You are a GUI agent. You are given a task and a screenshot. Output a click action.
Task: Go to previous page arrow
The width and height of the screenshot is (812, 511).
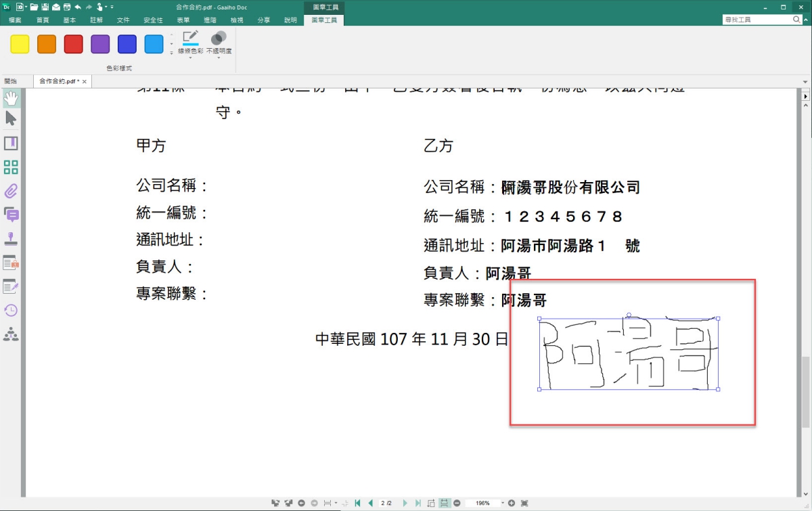click(370, 504)
